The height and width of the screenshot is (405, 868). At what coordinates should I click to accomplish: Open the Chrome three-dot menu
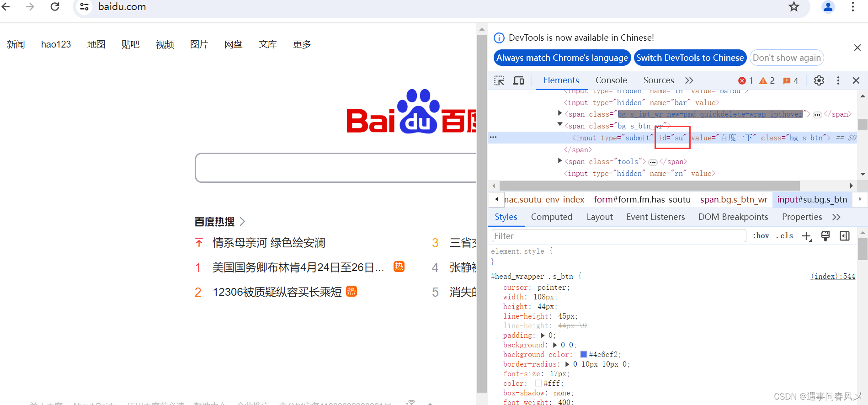pos(853,7)
